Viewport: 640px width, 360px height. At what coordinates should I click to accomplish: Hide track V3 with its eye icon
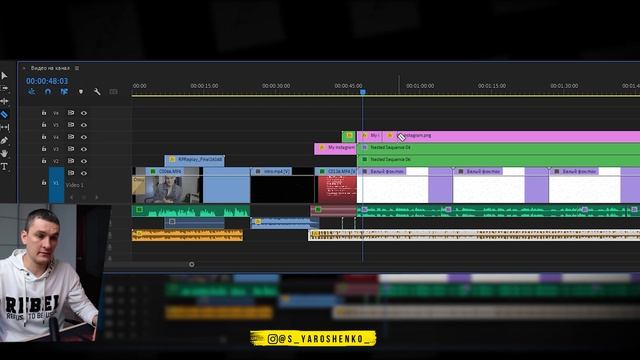(84, 149)
